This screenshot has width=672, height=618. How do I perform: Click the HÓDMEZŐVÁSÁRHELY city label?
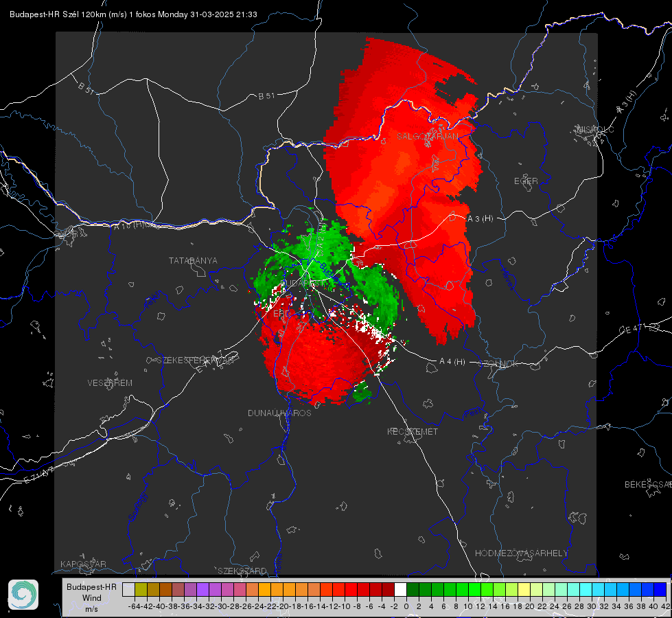(x=521, y=553)
